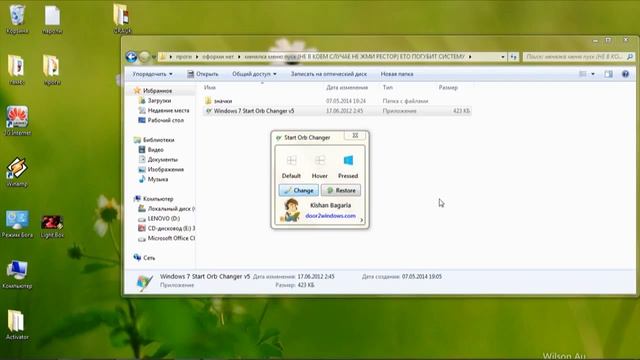
Task: Click Записать на оптический диск
Action: pos(329,74)
